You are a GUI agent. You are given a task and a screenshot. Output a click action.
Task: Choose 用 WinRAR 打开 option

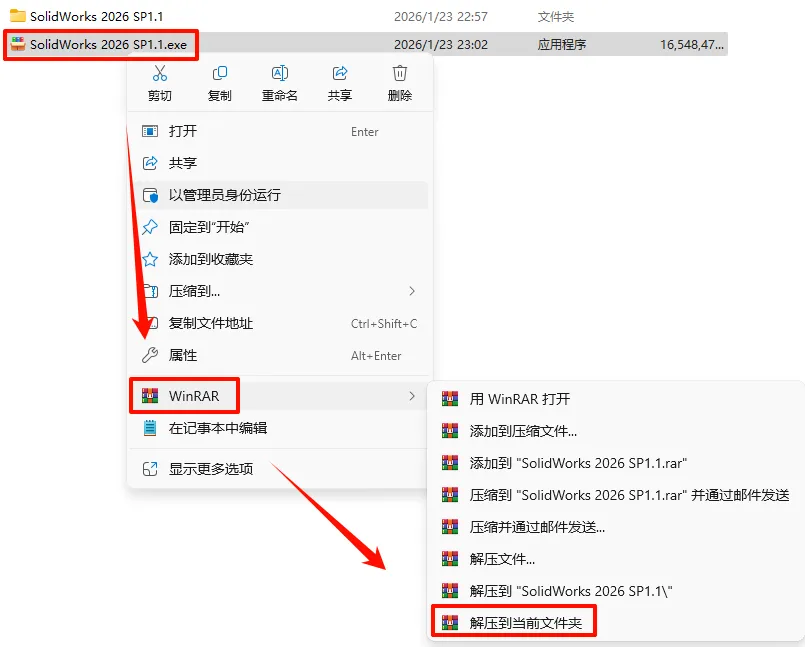tap(615, 399)
